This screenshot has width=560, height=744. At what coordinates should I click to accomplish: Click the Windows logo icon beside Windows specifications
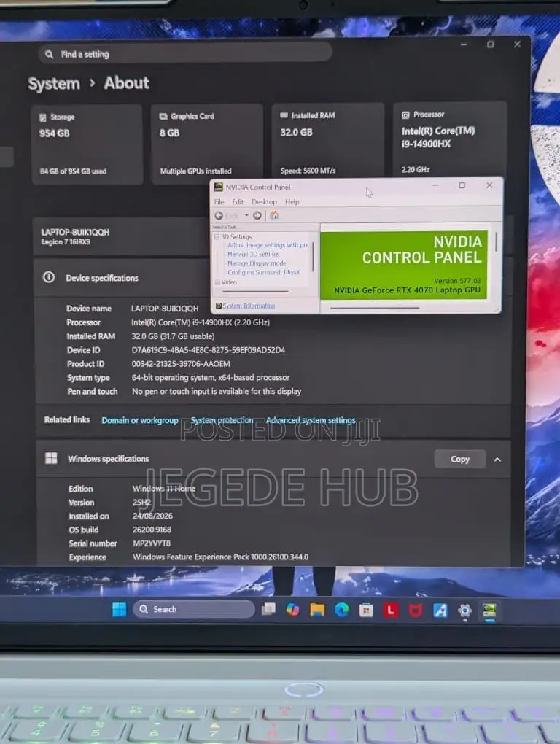click(51, 458)
